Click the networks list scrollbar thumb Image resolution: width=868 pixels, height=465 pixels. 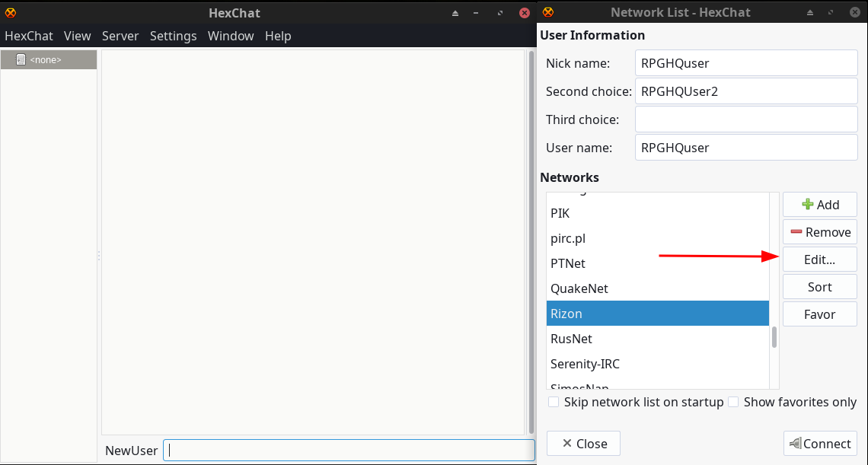pos(774,337)
